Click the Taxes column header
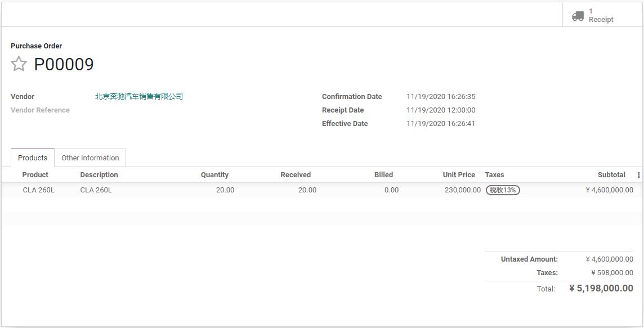644x328 pixels. point(494,175)
